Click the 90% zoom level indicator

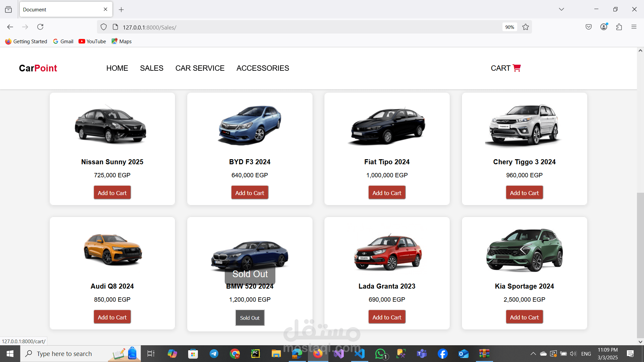point(509,27)
